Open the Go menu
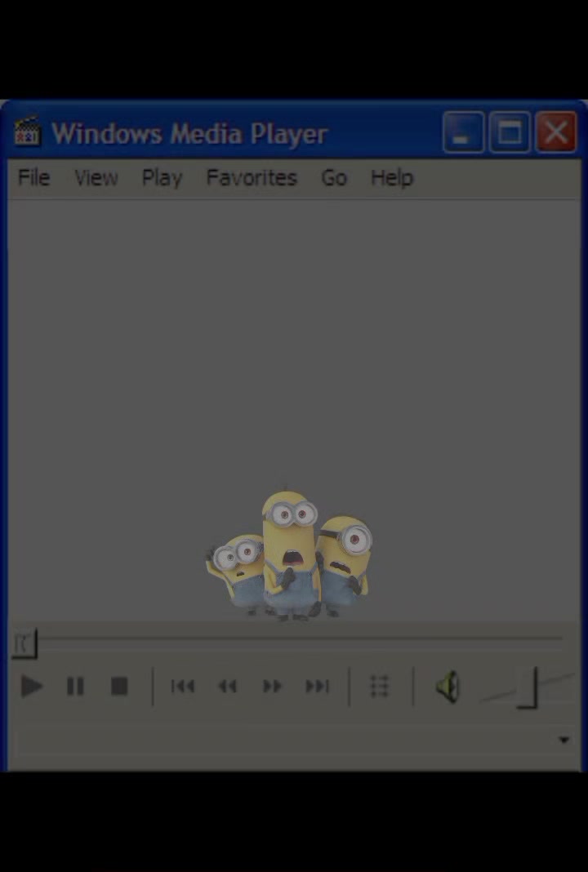Image resolution: width=588 pixels, height=872 pixels. click(x=334, y=178)
